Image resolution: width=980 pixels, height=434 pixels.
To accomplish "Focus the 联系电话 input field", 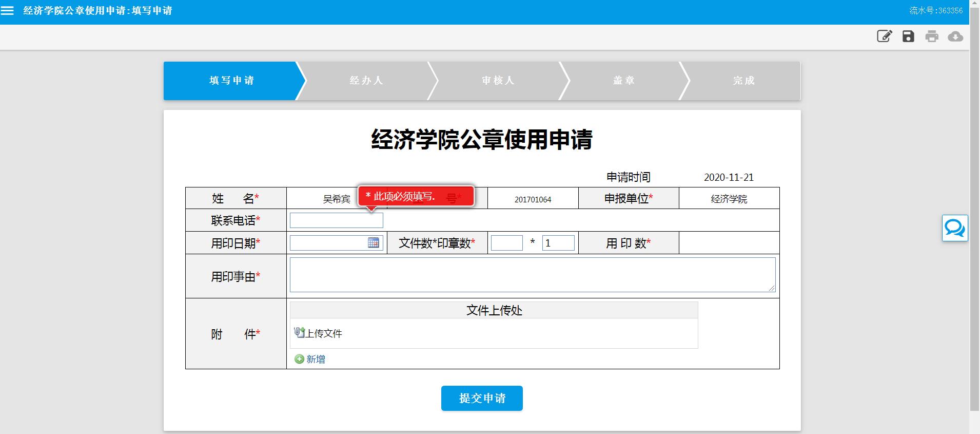I will (x=336, y=220).
